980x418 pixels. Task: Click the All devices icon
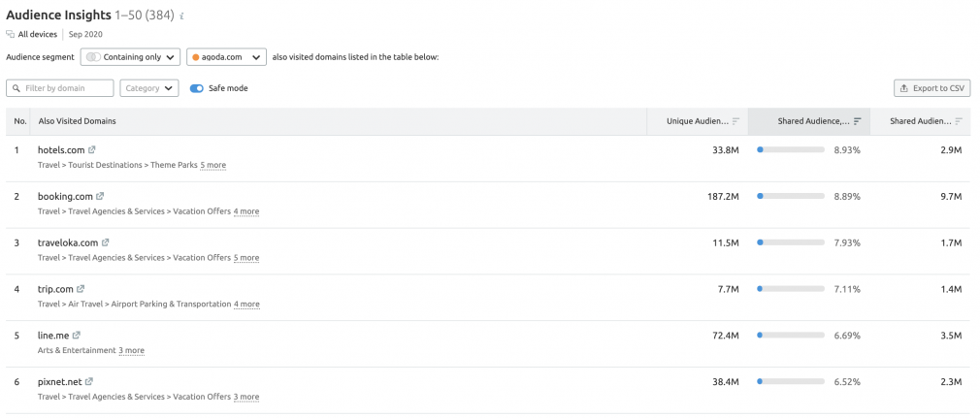[11, 34]
